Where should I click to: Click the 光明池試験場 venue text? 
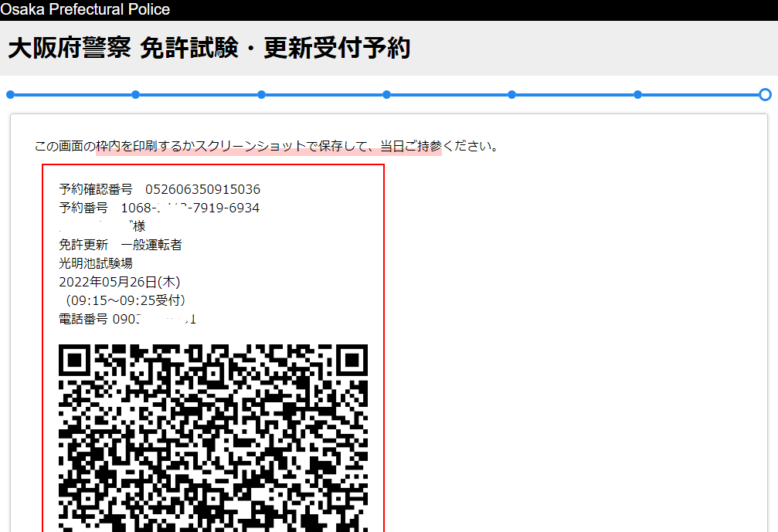96,263
